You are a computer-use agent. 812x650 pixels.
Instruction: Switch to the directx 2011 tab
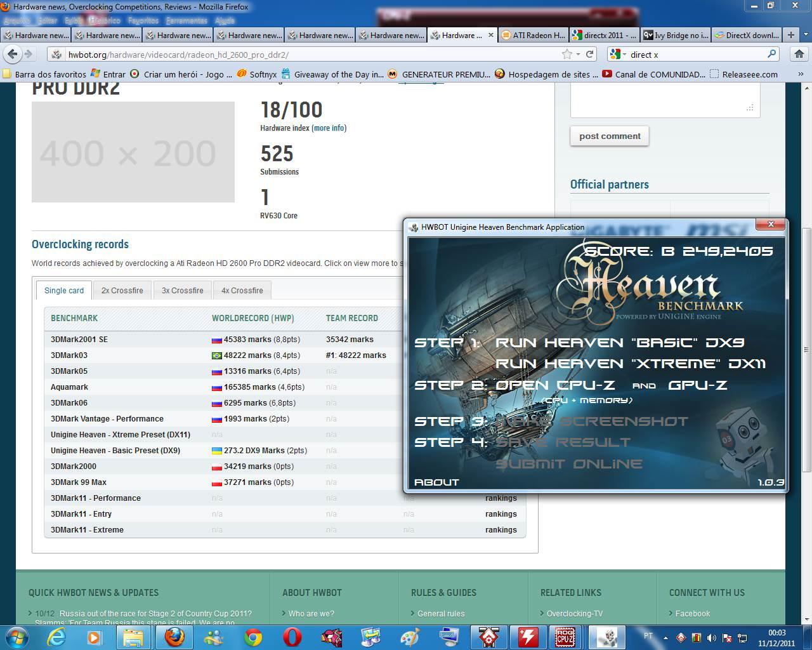[x=605, y=35]
